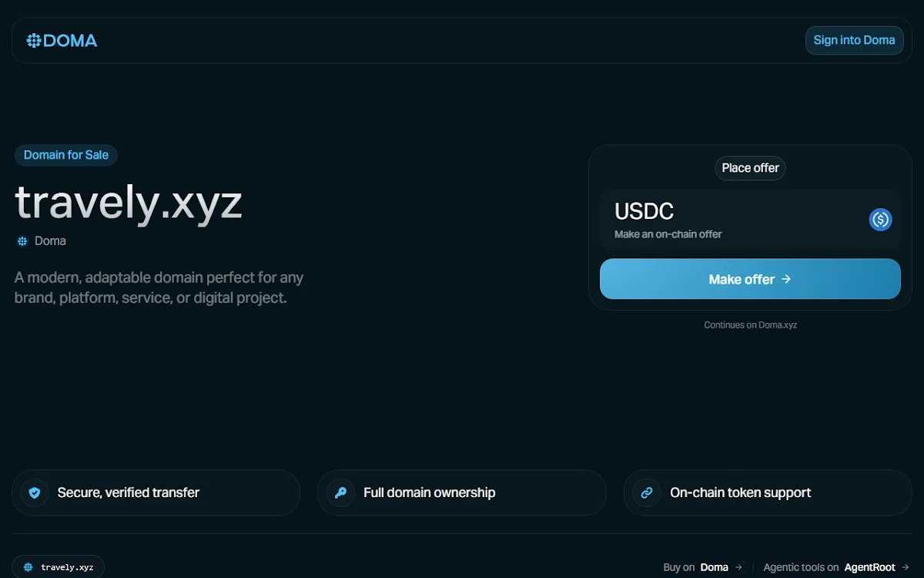Select the Place offer tab

(x=750, y=168)
